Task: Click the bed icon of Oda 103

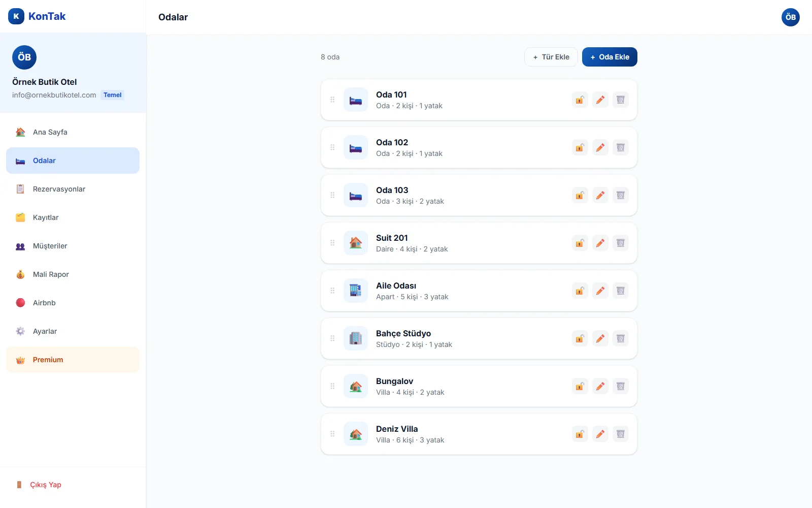Action: point(356,195)
